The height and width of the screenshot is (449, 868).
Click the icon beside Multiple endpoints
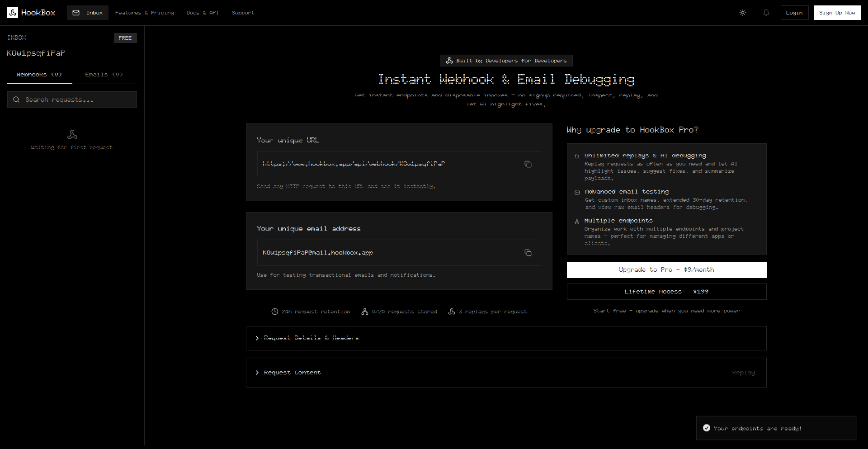tap(577, 222)
